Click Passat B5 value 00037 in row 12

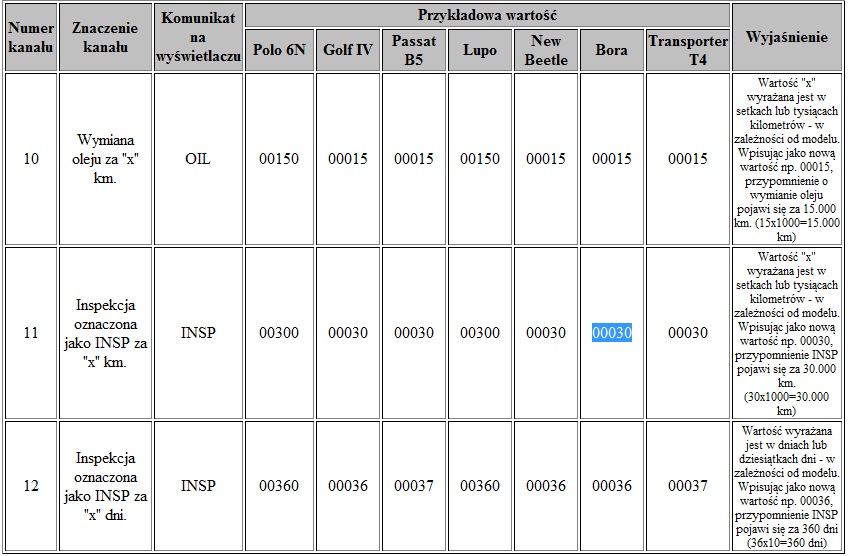coord(414,486)
